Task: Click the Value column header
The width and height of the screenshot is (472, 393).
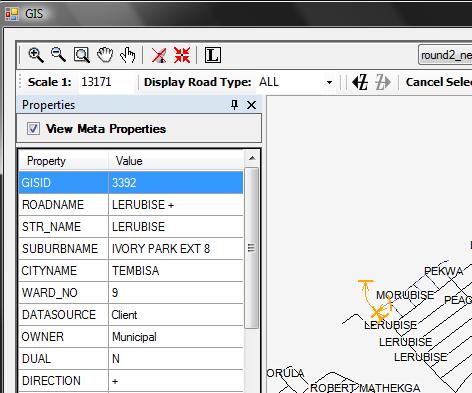Action: 176,161
